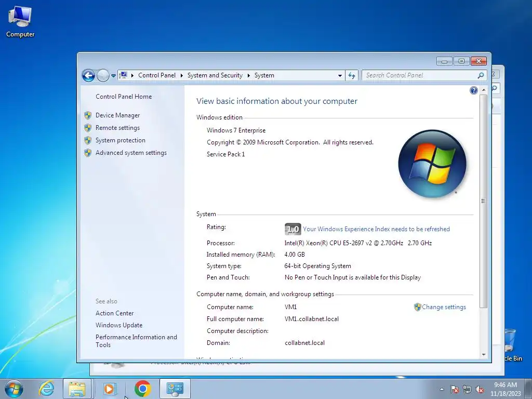
Task: Click the 1.0 Experience Index rating badge
Action: pos(292,229)
